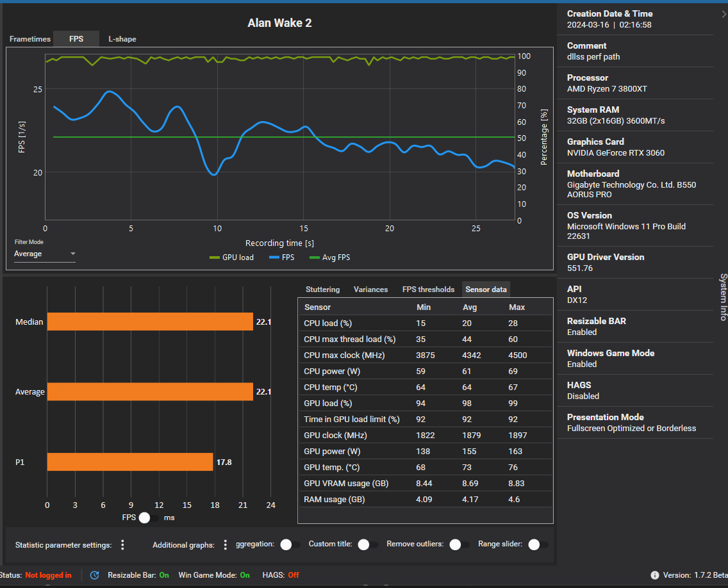Click the Average bar in chart
This screenshot has width=728, height=588.
[150, 392]
